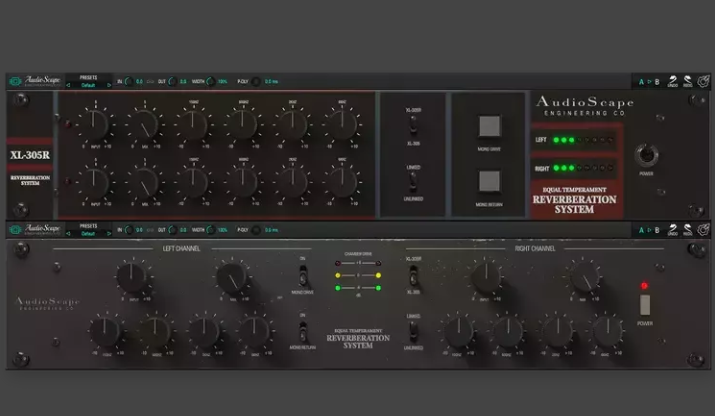715x416 pixels.
Task: Click the IN gain knob on red unit toolbar
Action: [129, 82]
